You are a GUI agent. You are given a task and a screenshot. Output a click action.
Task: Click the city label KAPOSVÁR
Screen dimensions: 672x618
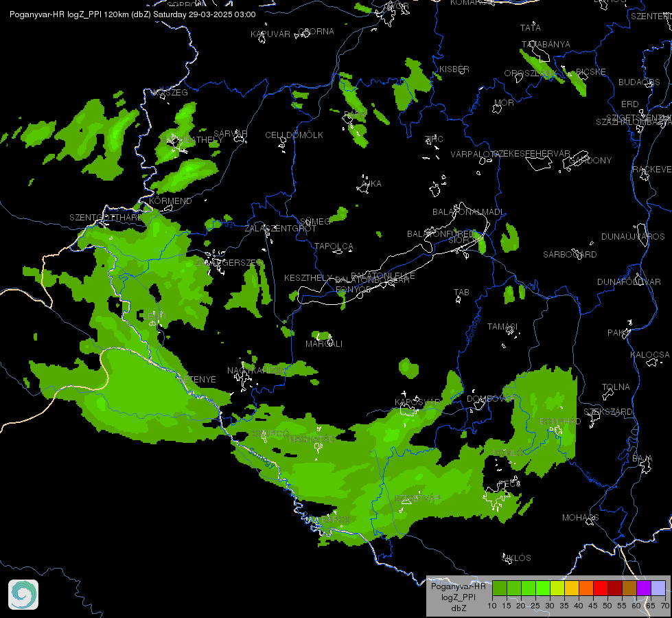coord(418,402)
